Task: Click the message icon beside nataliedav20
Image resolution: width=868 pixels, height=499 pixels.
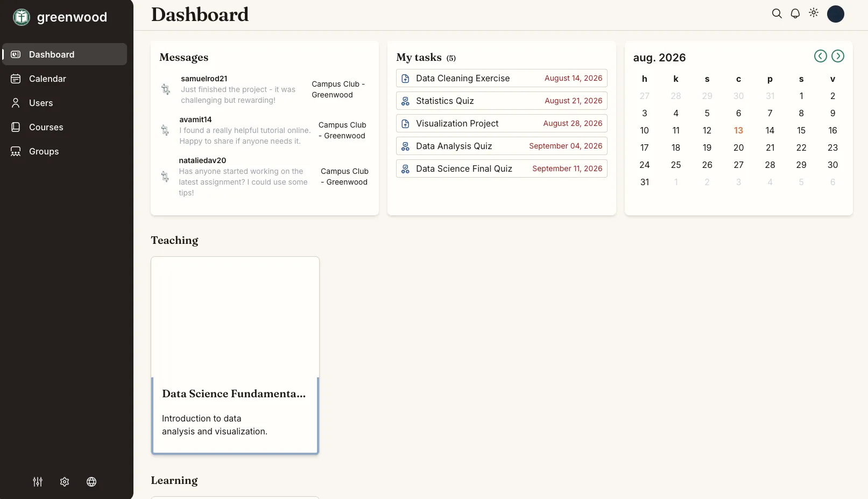Action: pos(165,177)
